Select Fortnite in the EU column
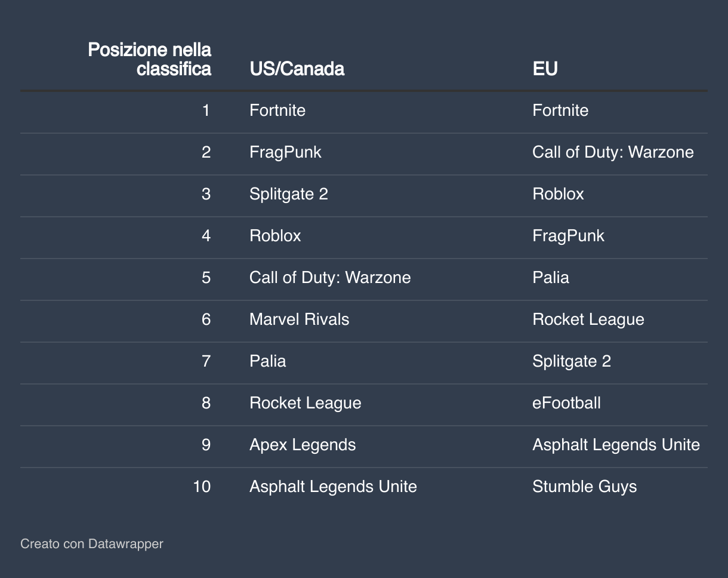This screenshot has height=578, width=728. point(560,110)
